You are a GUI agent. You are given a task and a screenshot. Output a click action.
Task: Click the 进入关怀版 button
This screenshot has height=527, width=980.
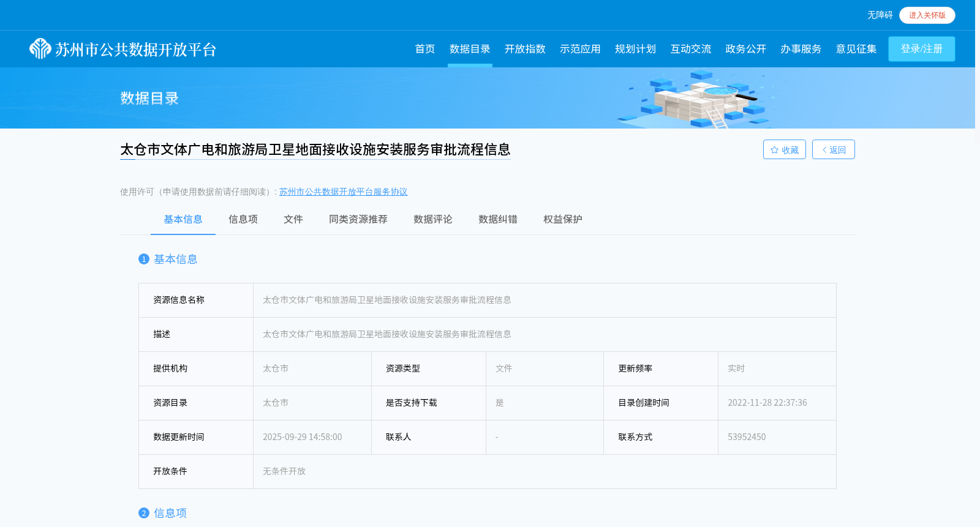(927, 15)
